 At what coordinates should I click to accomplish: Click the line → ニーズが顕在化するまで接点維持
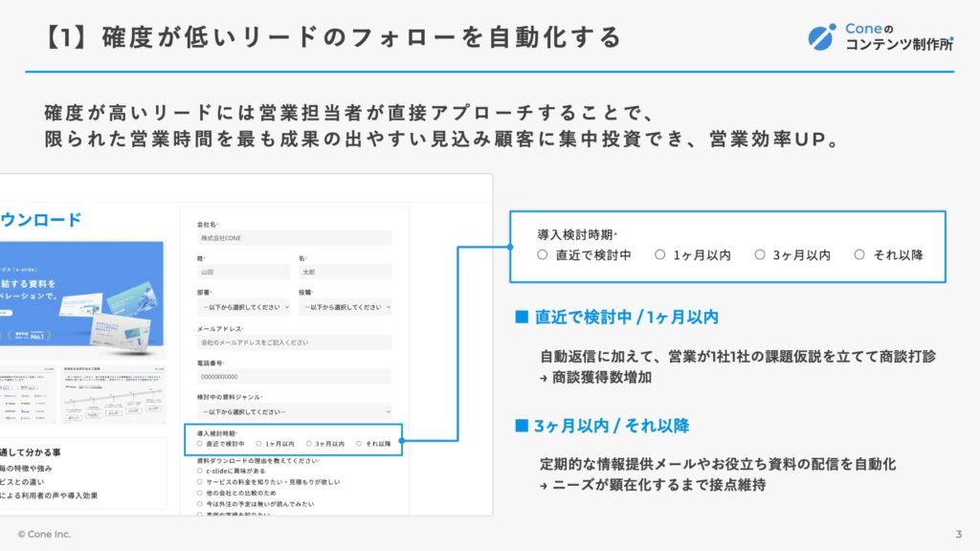pos(653,485)
